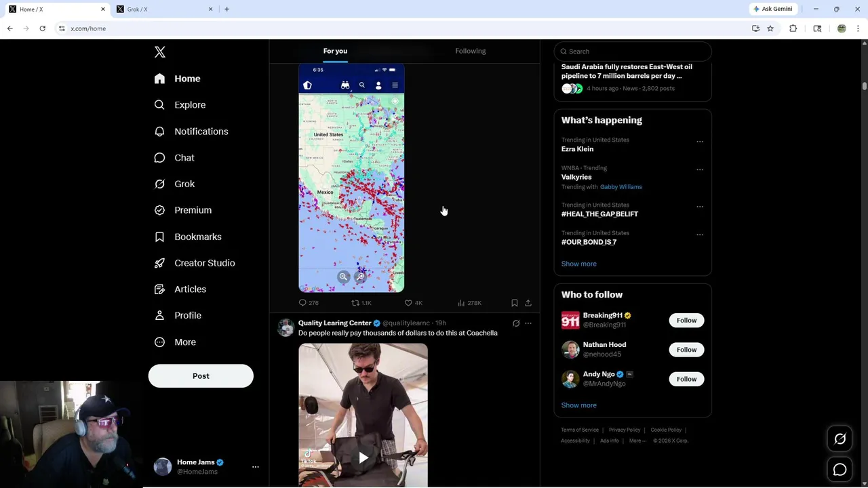Open Explore in the sidebar
This screenshot has height=488, width=868.
(x=180, y=105)
